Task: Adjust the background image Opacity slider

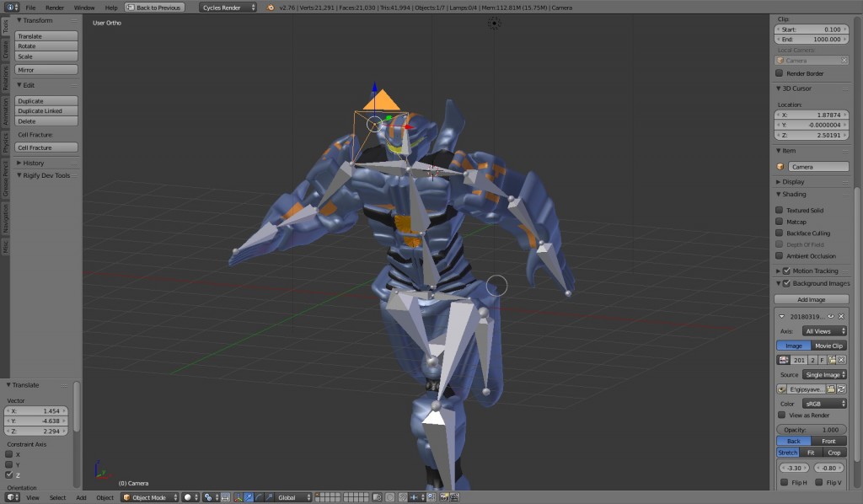Action: pos(812,429)
